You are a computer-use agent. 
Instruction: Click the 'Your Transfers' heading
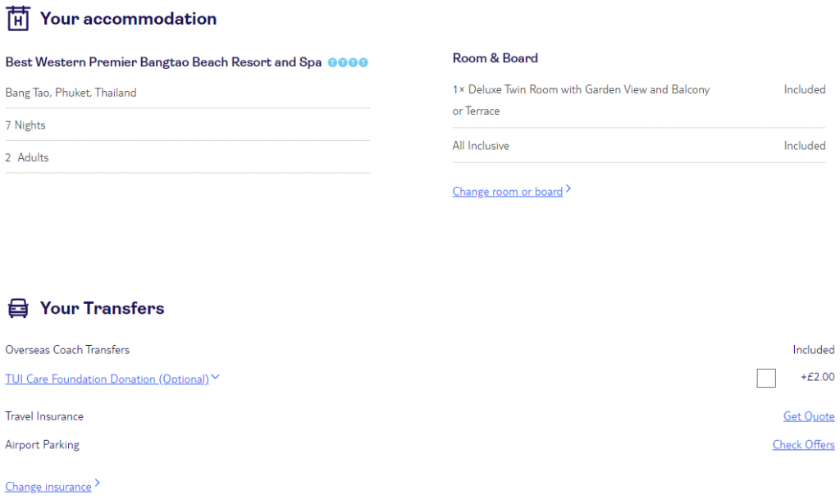pos(103,308)
